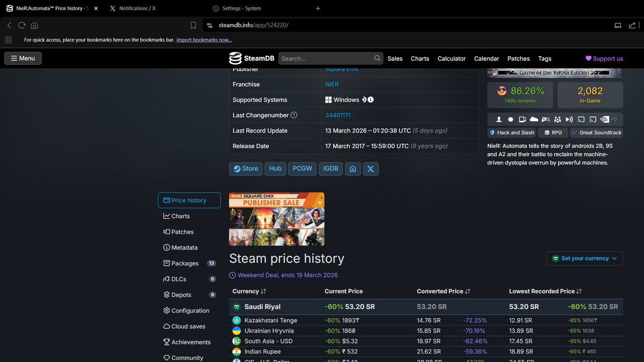This screenshot has width=644, height=362.
Task: Click the Family Sharing people icon
Action: [558, 119]
